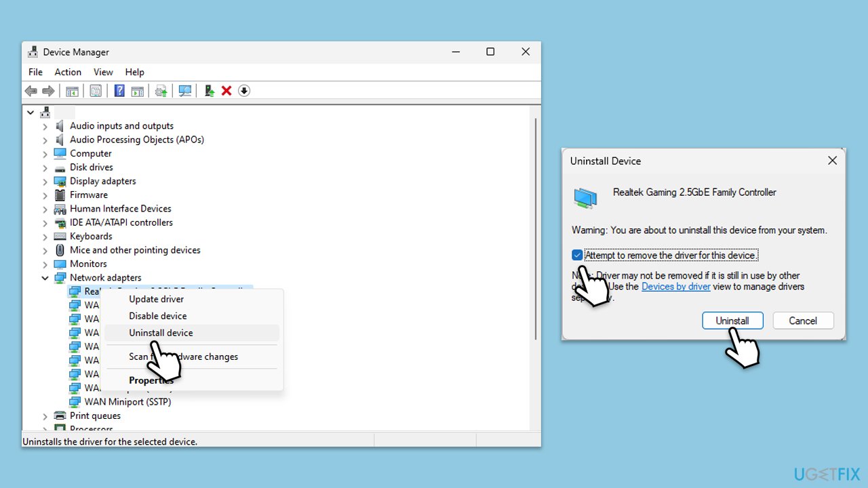Expand the Firmware node chevron

[x=45, y=195]
